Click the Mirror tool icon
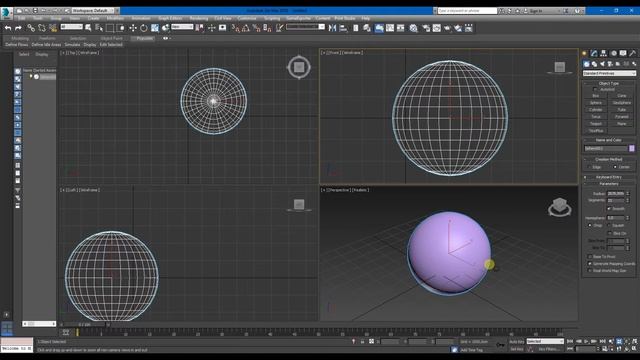The width and height of the screenshot is (640, 360). [x=332, y=28]
